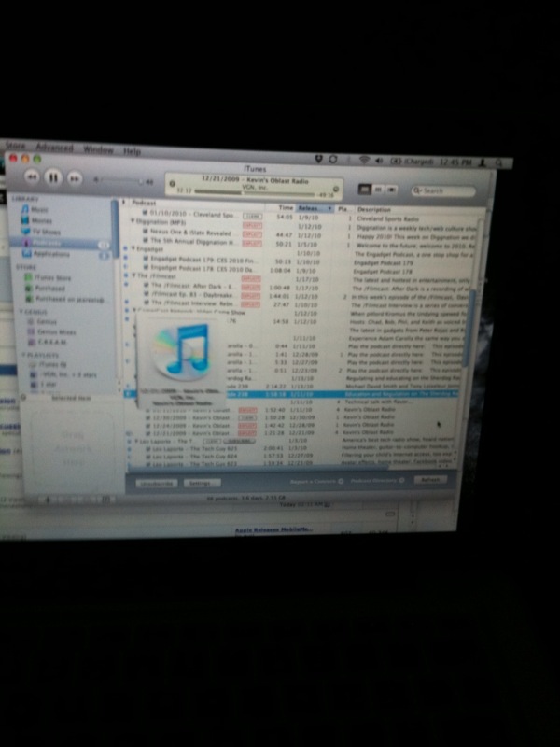This screenshot has width=560, height=747.
Task: Click the battery Charged status
Action: [x=413, y=162]
